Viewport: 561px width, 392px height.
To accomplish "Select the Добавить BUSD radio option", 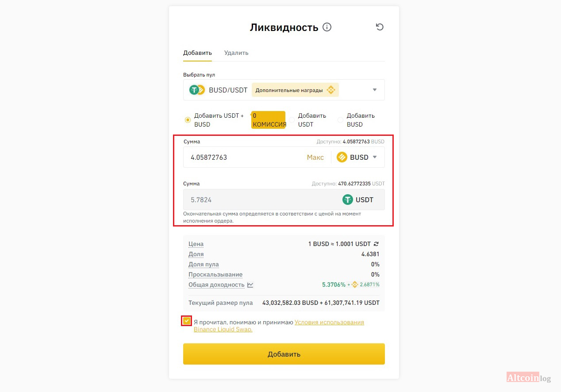I will [340, 120].
